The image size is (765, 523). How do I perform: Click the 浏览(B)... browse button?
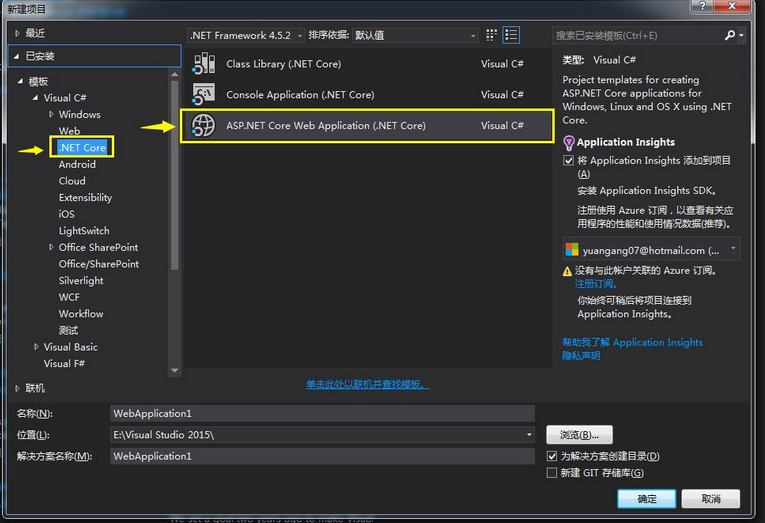pyautogui.click(x=579, y=435)
